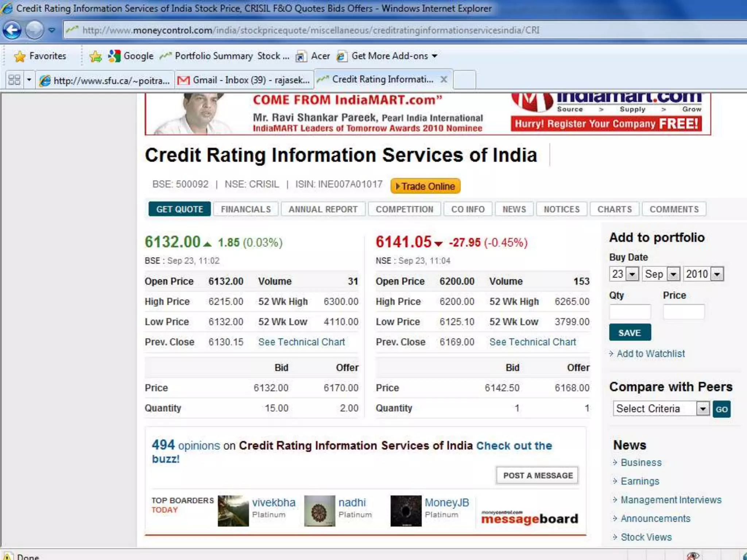The height and width of the screenshot is (560, 747).
Task: Click the Quick Tabs grid icon
Action: tap(14, 80)
